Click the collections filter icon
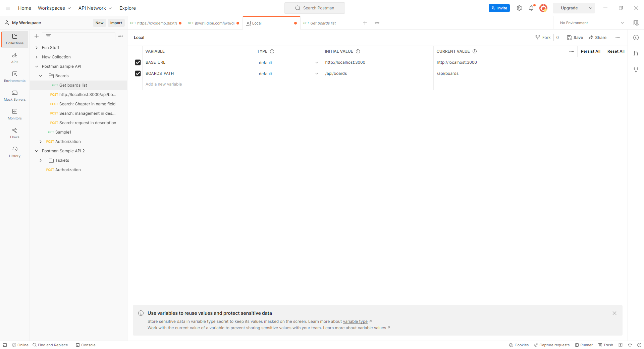Viewport: 644px width, 349px height. tap(48, 36)
